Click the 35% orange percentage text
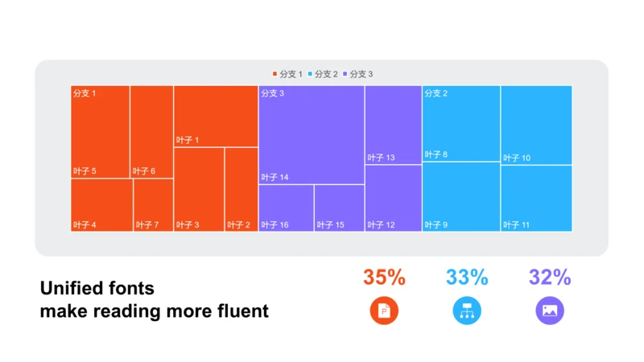 [385, 277]
